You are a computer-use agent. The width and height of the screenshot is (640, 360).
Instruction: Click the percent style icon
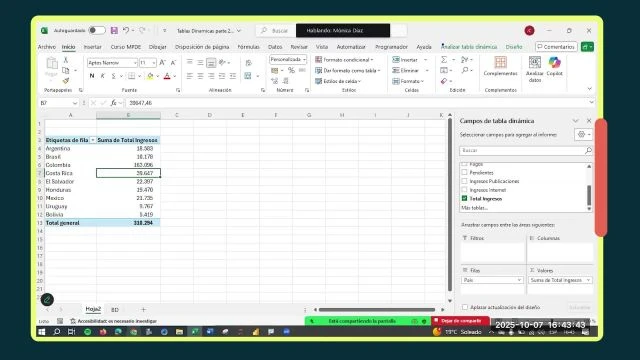tap(291, 70)
